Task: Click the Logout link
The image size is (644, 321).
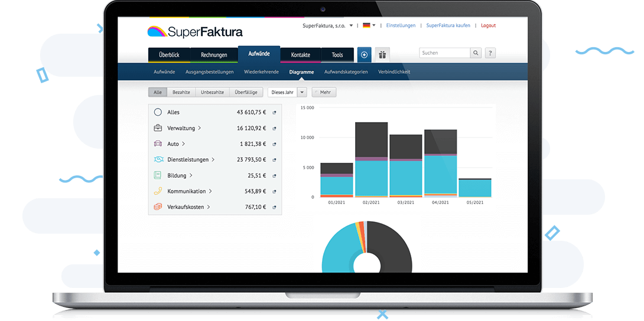Action: click(489, 25)
